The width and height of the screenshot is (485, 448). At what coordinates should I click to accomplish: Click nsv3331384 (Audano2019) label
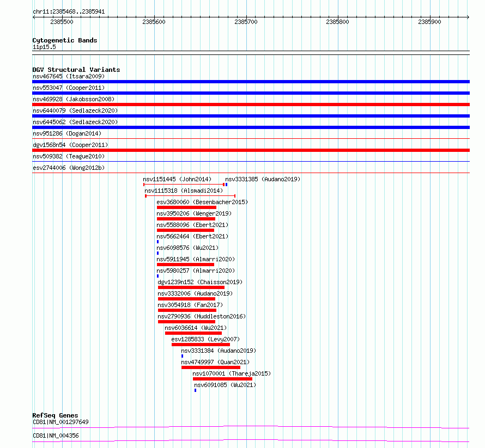219,351
